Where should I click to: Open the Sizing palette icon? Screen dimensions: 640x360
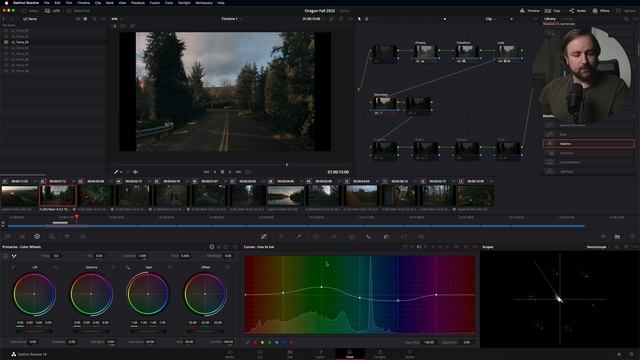[x=404, y=236]
